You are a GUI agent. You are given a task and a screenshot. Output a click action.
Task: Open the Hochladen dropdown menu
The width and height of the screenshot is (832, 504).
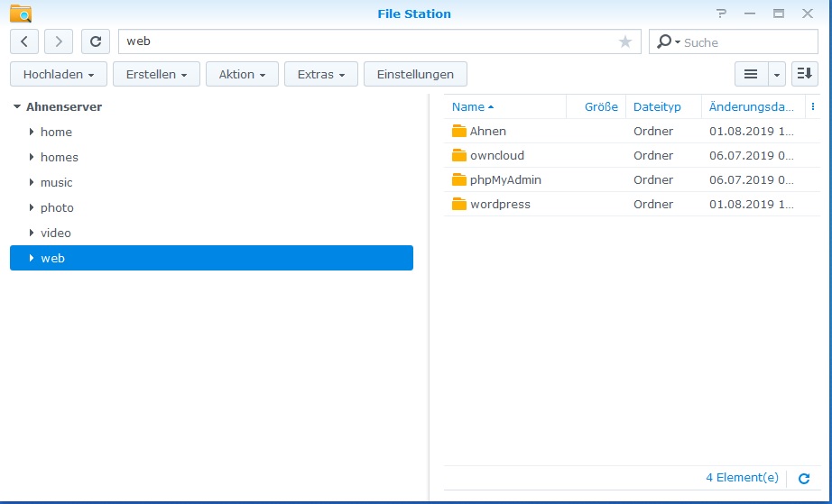59,74
